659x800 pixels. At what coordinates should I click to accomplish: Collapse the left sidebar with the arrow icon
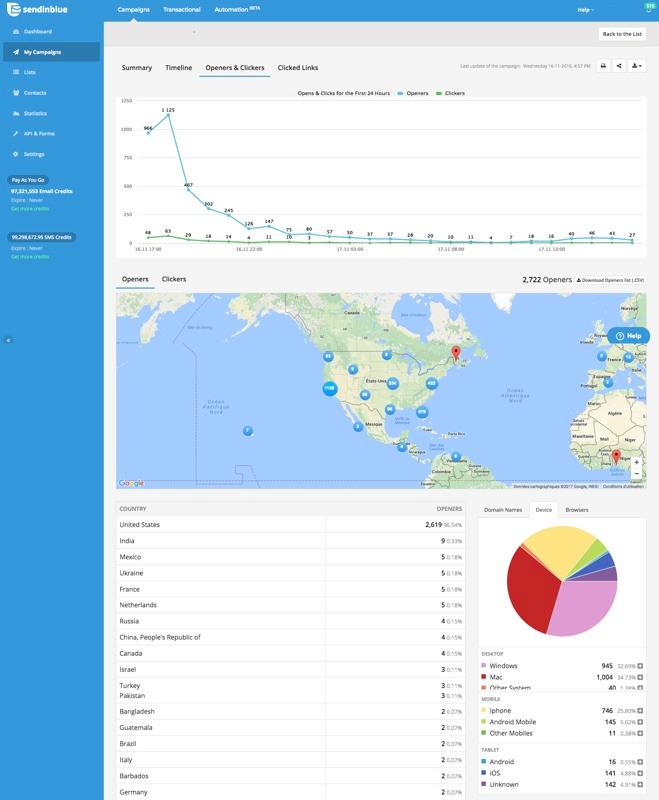[x=8, y=340]
